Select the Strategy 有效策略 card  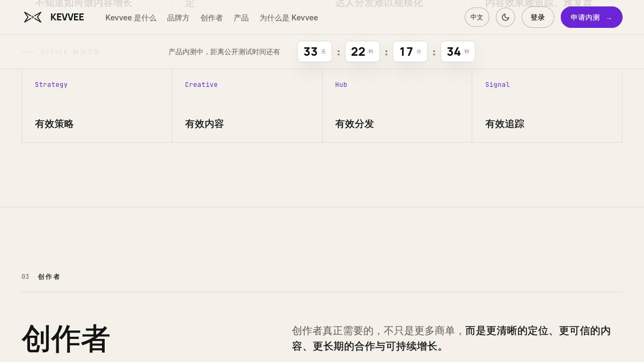(x=97, y=106)
